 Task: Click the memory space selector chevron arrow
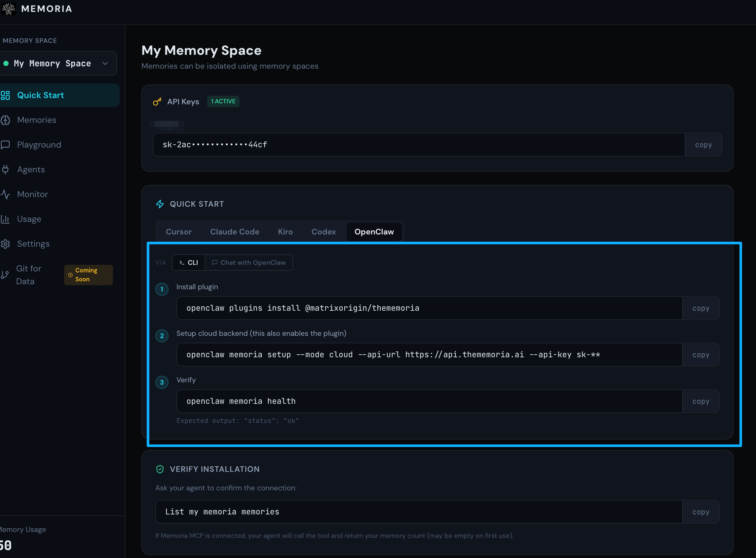coord(105,63)
